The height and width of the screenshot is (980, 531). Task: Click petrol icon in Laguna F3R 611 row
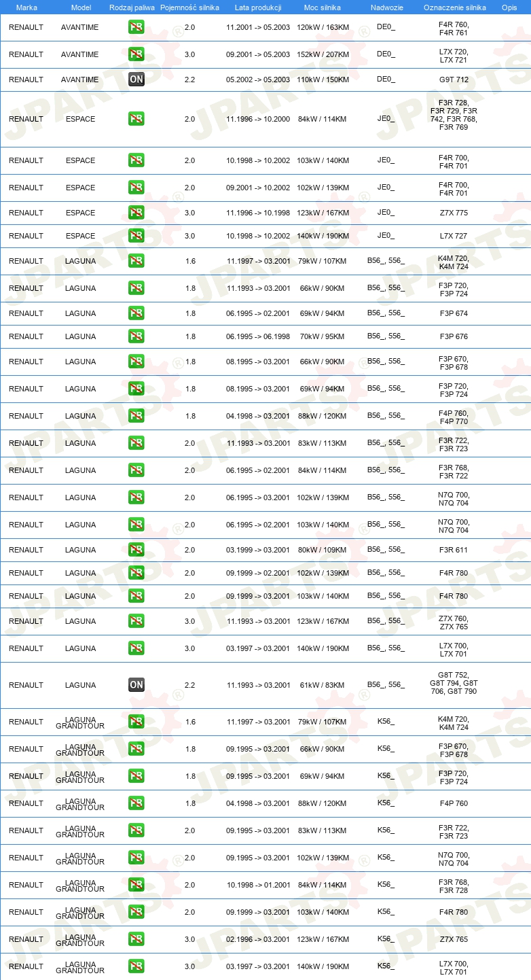point(136,550)
